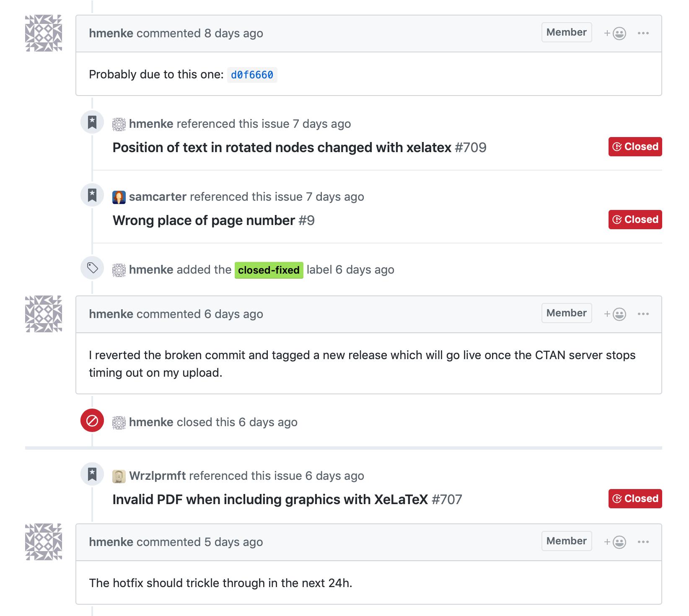Click the label tag timeline icon
The image size is (689, 616).
point(92,268)
